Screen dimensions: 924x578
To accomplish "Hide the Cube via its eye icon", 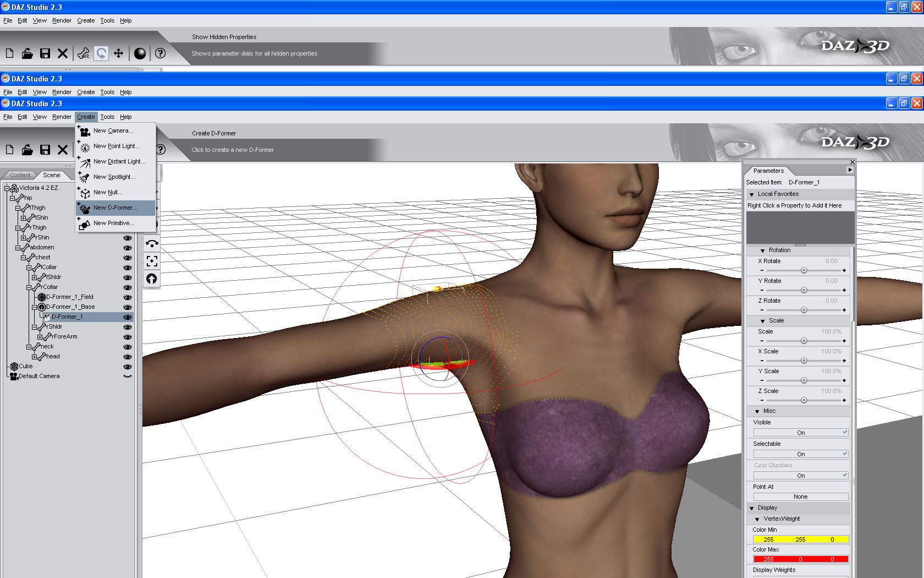I will click(128, 367).
